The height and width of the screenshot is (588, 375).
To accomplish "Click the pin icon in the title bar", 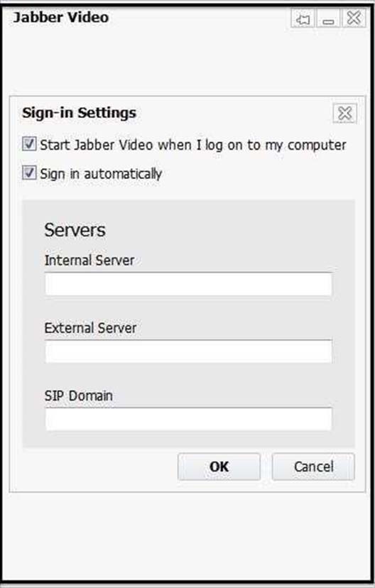I will pyautogui.click(x=303, y=18).
